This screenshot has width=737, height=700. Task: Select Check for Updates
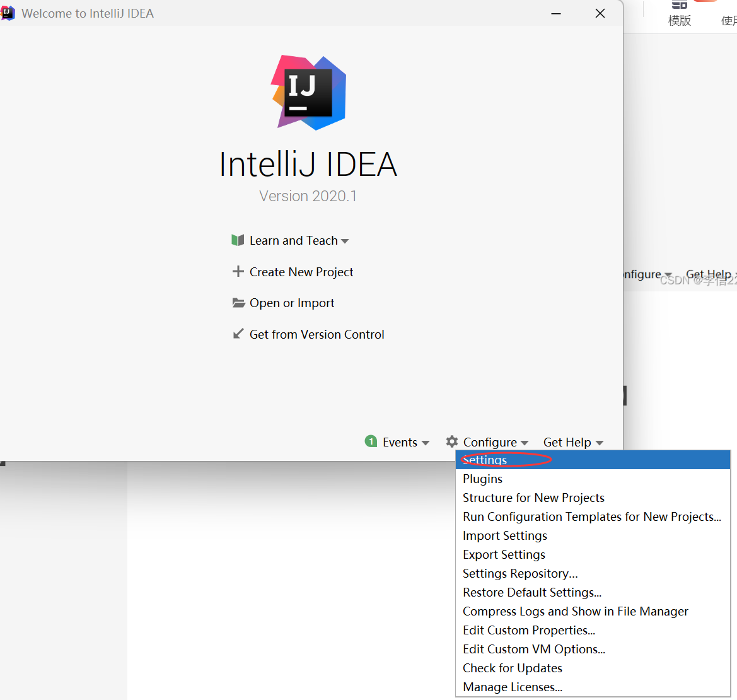[593, 668]
